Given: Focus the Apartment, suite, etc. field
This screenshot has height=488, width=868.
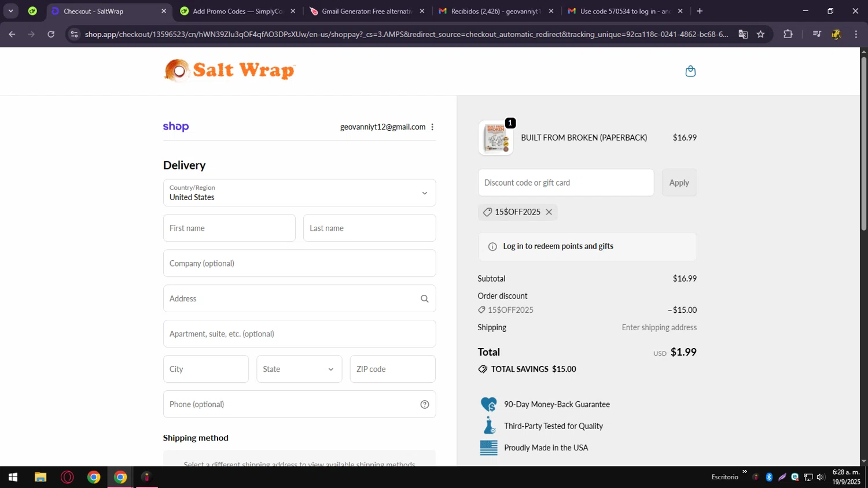Looking at the screenshot, I should point(300,334).
